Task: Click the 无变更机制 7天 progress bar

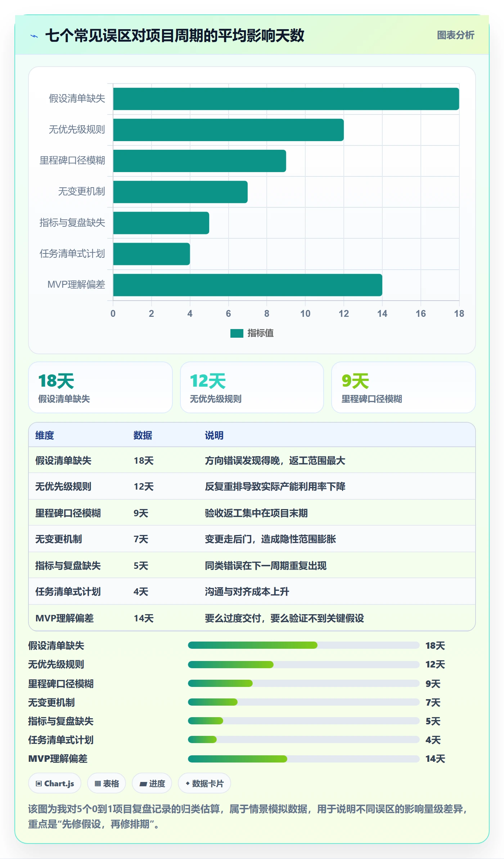Action: (x=304, y=702)
